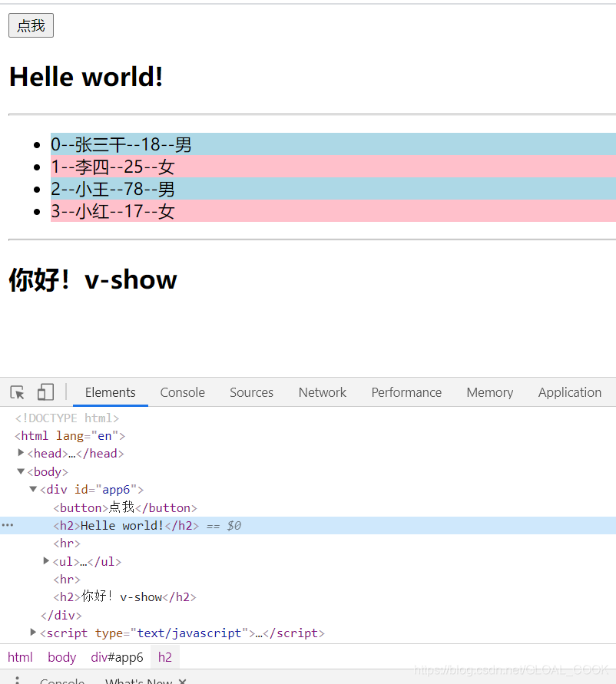The image size is (616, 684).
Task: Collapse the body element node
Action: (21, 471)
